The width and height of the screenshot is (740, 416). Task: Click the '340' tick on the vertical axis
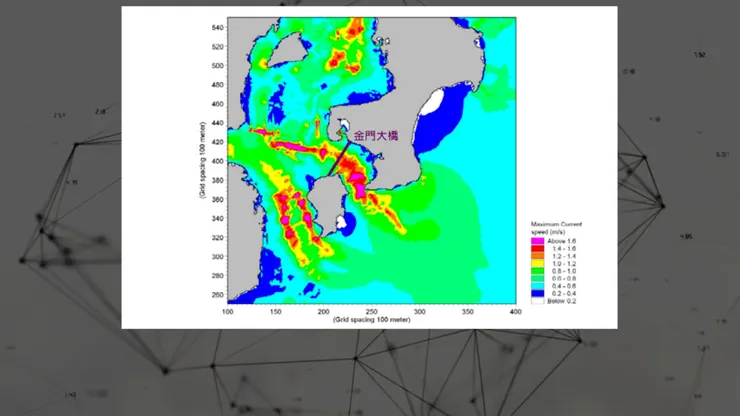(x=218, y=219)
